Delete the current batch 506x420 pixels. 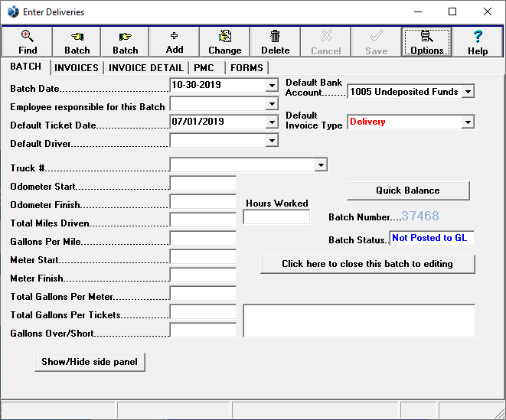point(275,41)
